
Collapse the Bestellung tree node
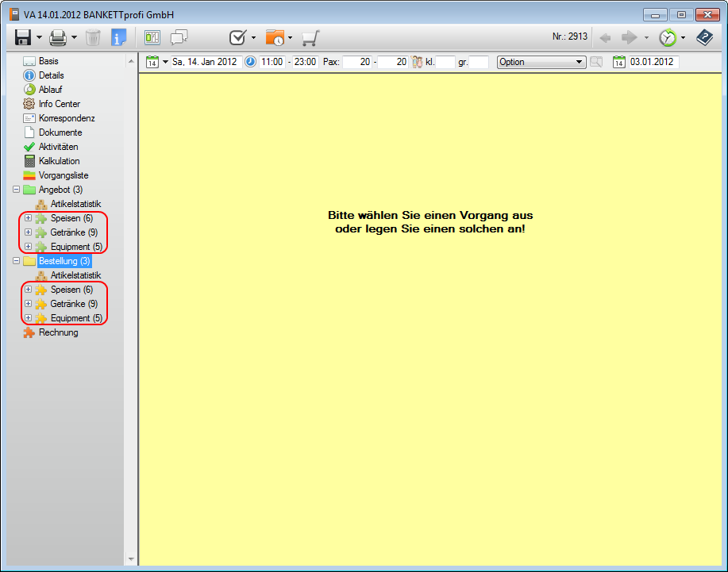pyautogui.click(x=17, y=261)
